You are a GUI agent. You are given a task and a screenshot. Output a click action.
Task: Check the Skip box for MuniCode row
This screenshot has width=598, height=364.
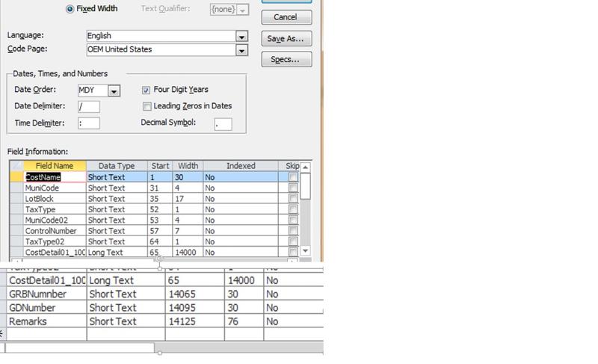point(292,188)
